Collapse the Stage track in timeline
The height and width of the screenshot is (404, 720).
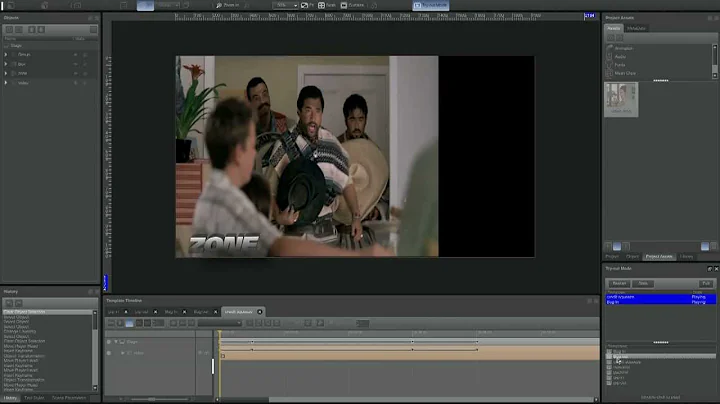[x=116, y=342]
